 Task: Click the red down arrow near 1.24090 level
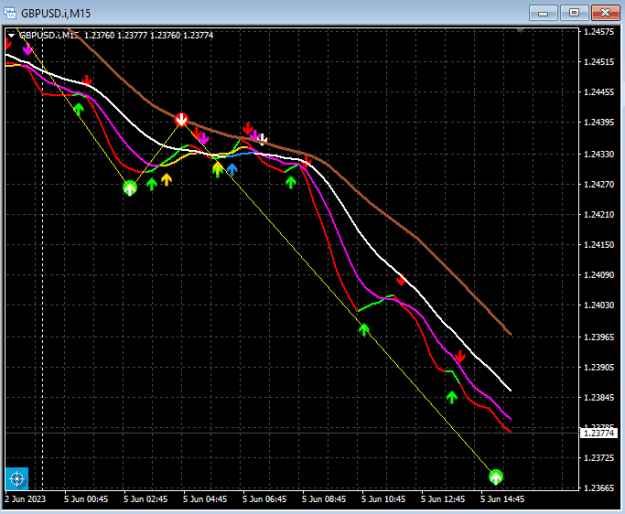click(401, 280)
